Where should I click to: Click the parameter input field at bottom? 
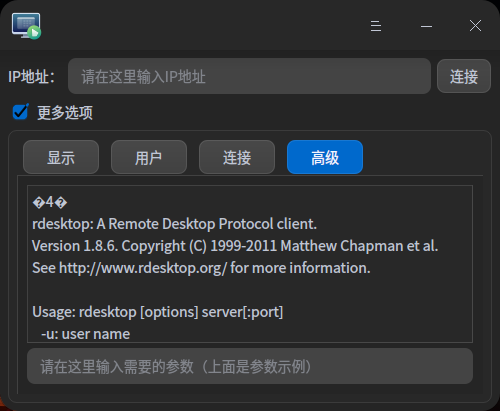point(250,366)
